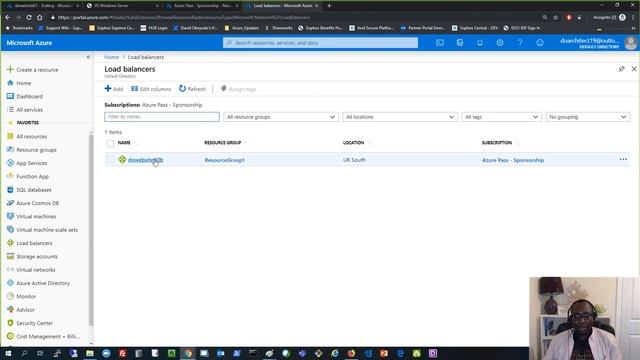Open All resource groups dropdown
640x360 pixels.
point(281,117)
